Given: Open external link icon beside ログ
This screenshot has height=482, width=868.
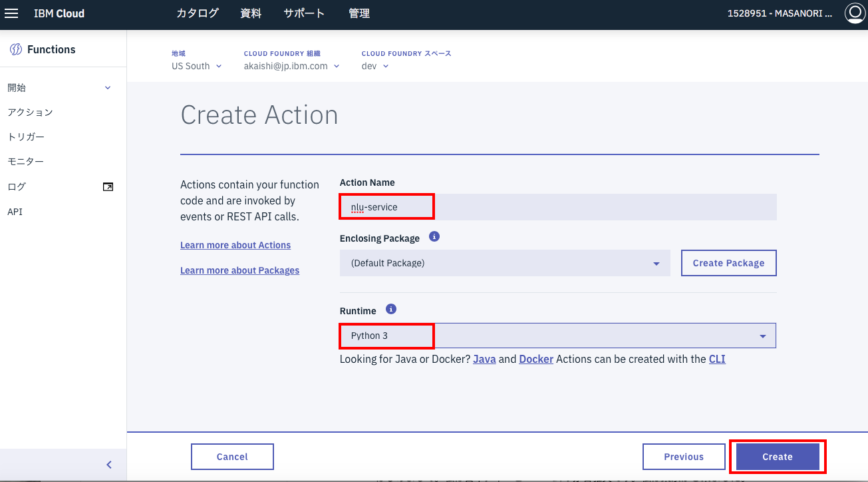Looking at the screenshot, I should pyautogui.click(x=108, y=187).
